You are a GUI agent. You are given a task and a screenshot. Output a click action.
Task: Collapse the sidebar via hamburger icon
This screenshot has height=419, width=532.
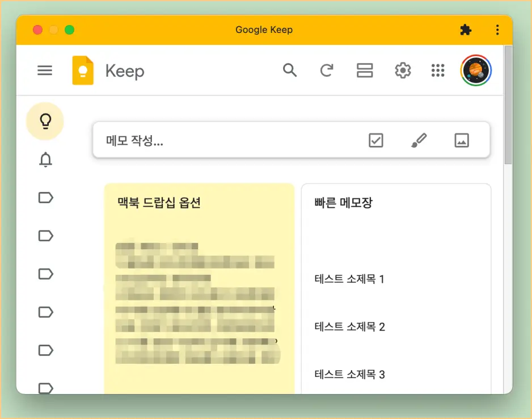[45, 70]
